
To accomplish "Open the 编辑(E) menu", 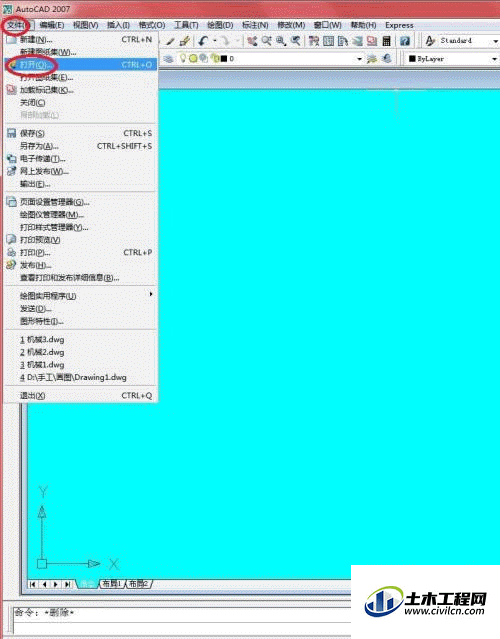I will [52, 25].
